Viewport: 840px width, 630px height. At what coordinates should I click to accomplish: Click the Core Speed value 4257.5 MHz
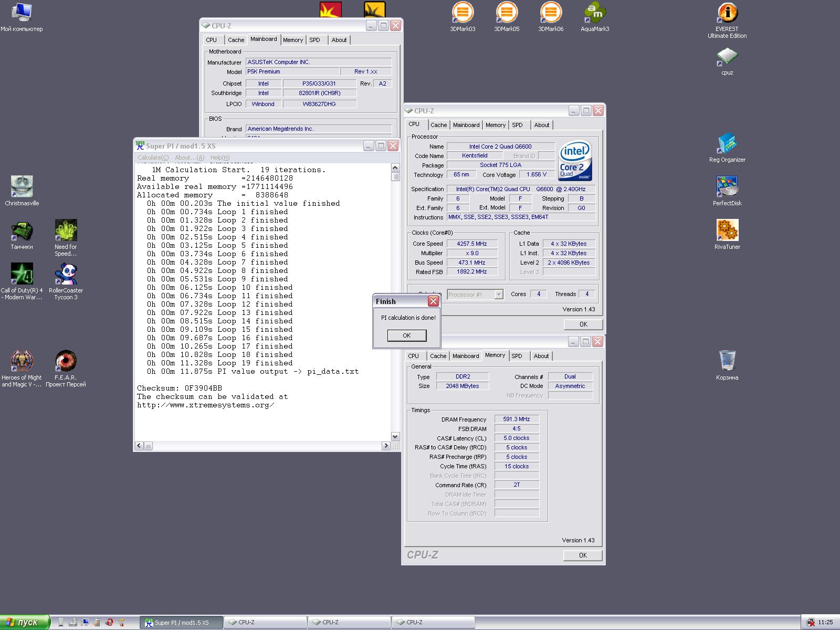coord(472,244)
